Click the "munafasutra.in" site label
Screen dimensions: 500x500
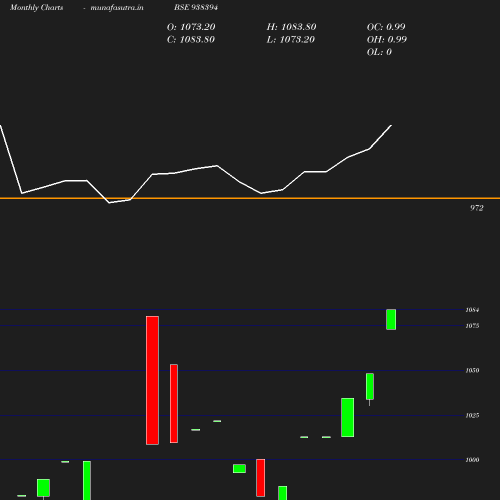(x=117, y=7)
